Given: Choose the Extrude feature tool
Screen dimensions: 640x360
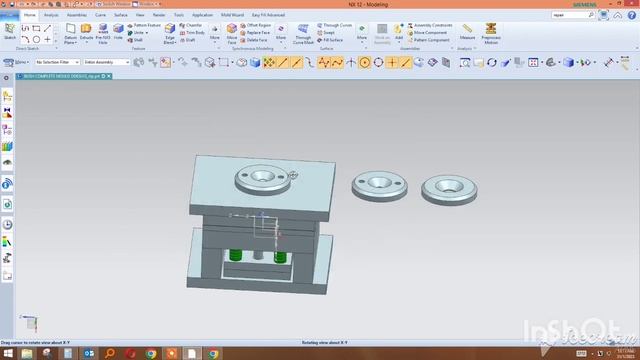Looking at the screenshot, I should click(x=86, y=32).
